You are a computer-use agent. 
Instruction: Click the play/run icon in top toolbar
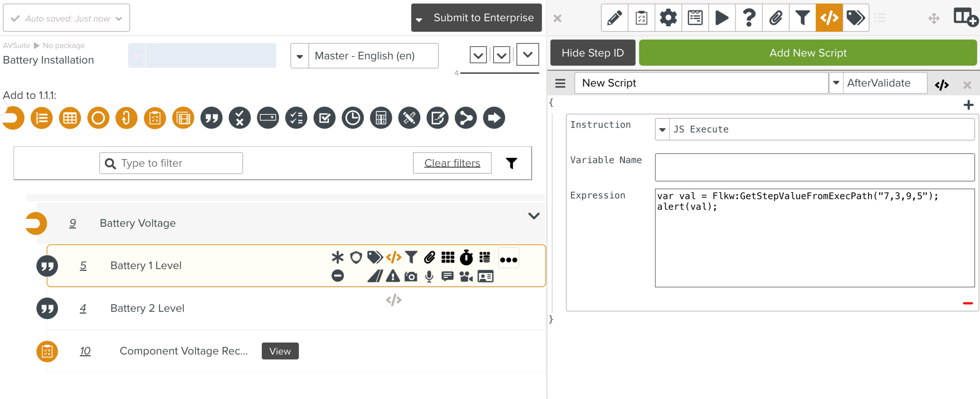pos(722,18)
